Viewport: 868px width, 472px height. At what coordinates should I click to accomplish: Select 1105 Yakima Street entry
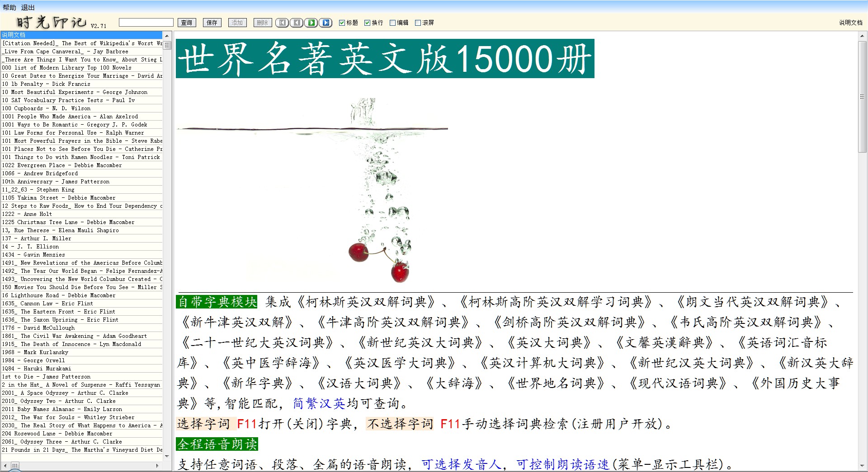(x=81, y=198)
